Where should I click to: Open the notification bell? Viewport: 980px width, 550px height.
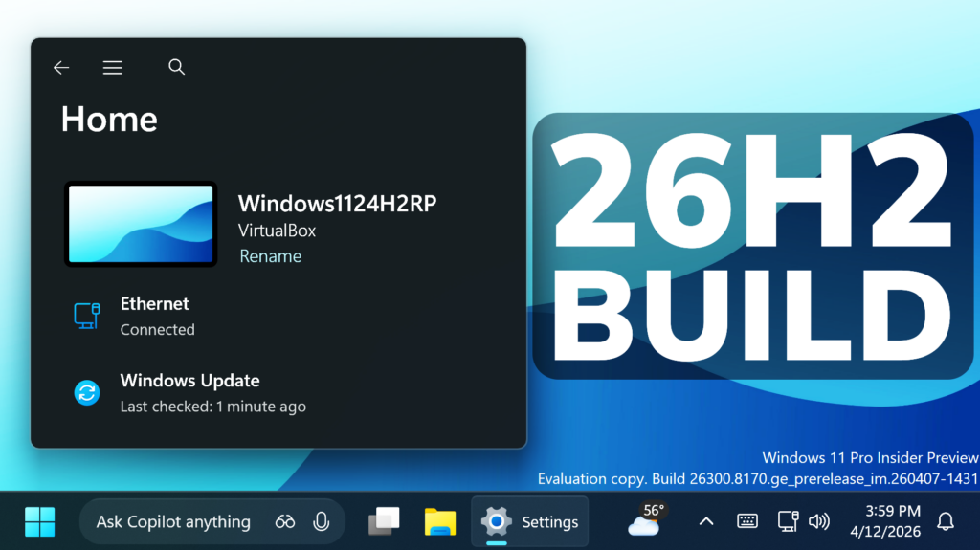point(946,521)
